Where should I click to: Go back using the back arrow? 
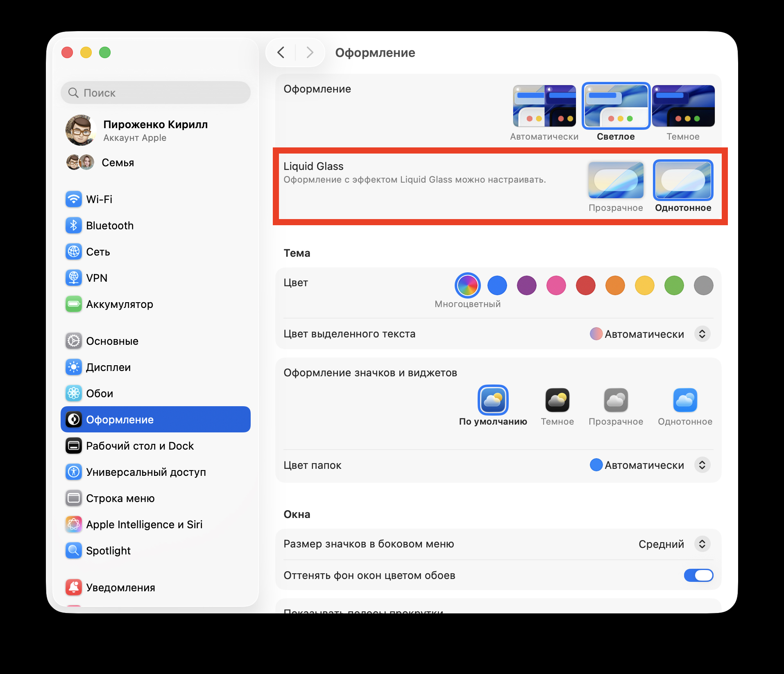[x=281, y=52]
